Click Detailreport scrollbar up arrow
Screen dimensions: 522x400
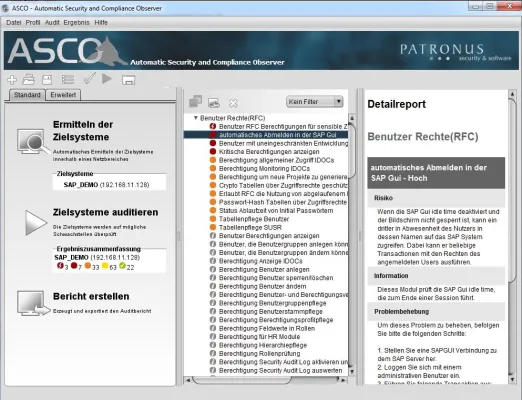pos(512,94)
